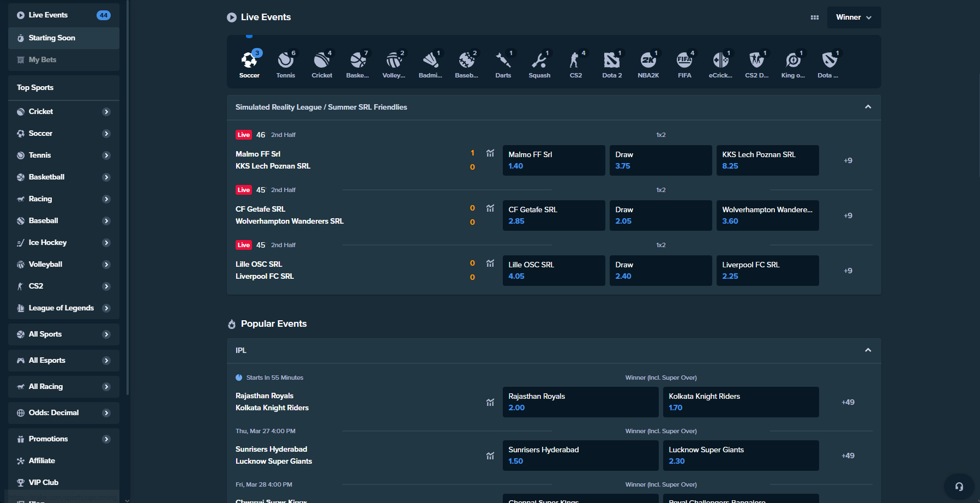Select the CS2 esports icon in sports row
The height and width of the screenshot is (503, 980).
click(576, 64)
